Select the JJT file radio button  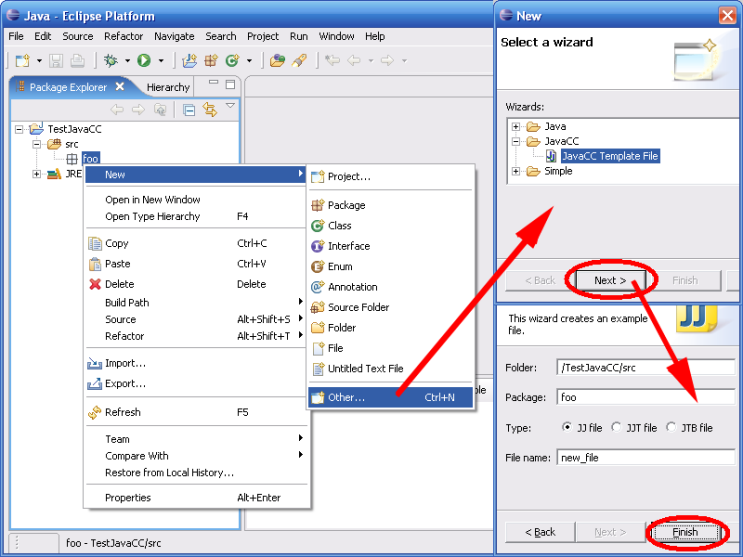coord(616,427)
